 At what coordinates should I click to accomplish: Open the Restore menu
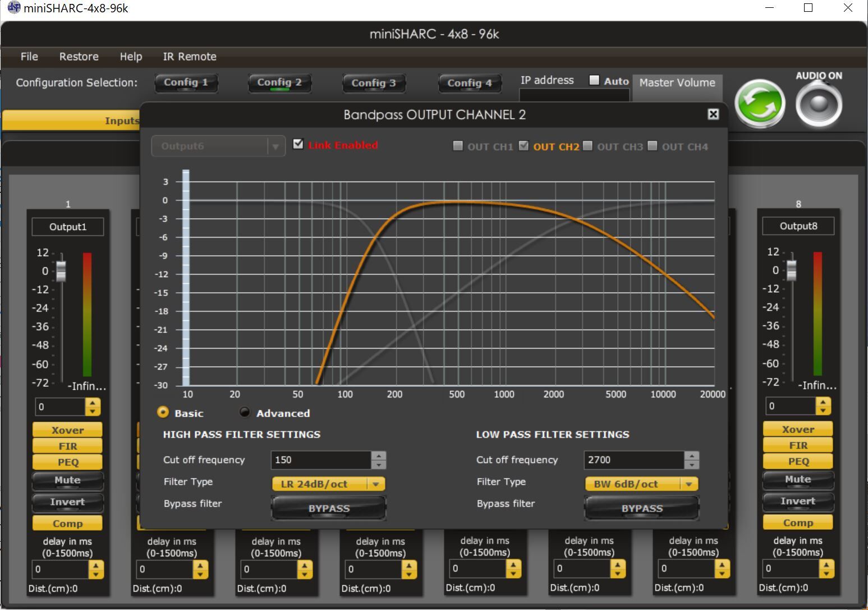point(79,57)
